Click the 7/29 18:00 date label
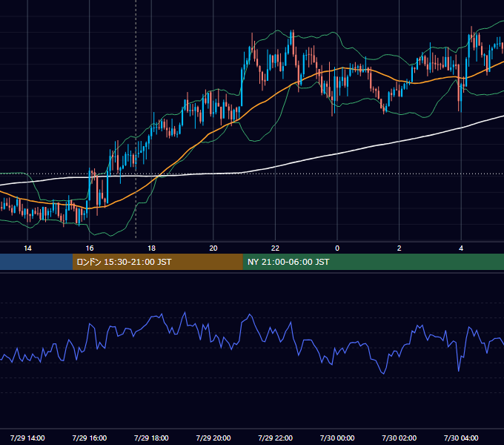The height and width of the screenshot is (445, 504). [151, 438]
